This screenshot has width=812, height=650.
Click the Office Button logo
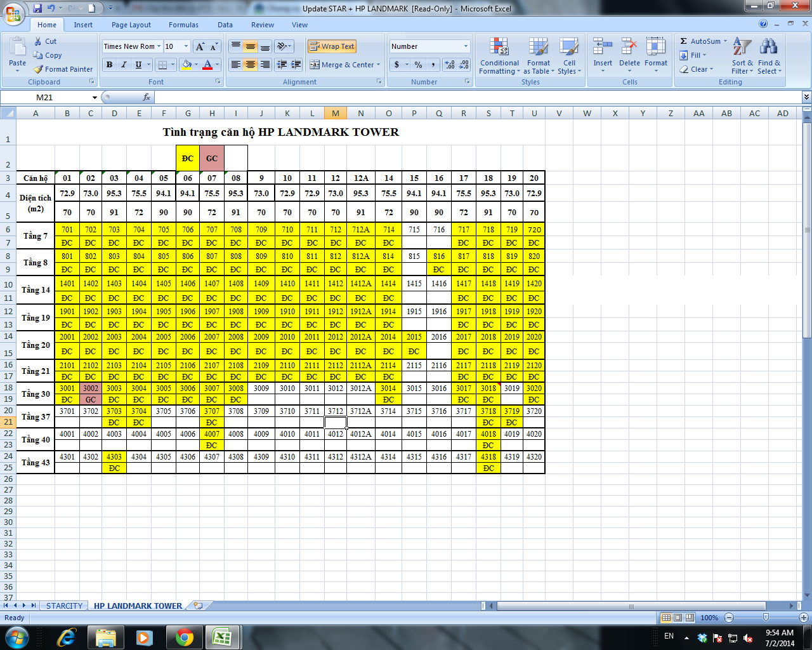pos(13,13)
